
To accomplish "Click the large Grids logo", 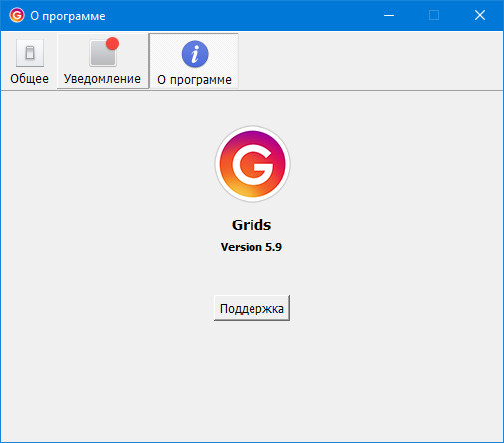I will (x=252, y=164).
